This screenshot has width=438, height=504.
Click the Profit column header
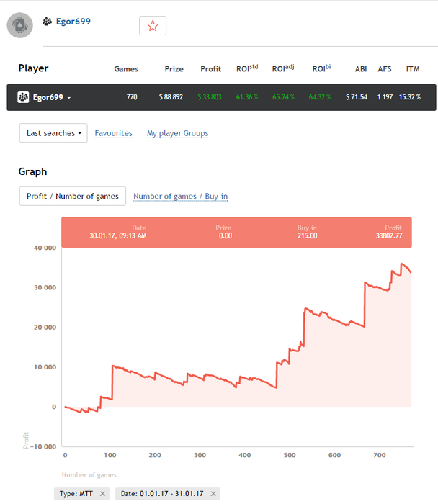pyautogui.click(x=210, y=69)
